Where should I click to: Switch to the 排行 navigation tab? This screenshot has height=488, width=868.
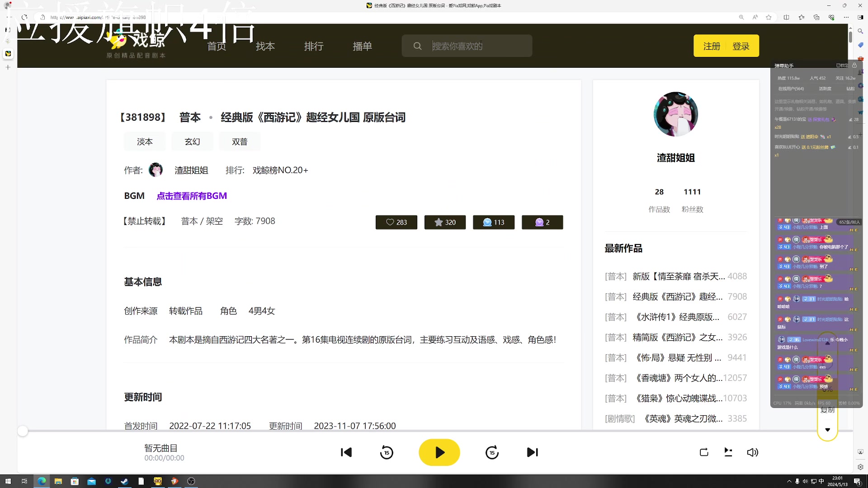(x=314, y=46)
